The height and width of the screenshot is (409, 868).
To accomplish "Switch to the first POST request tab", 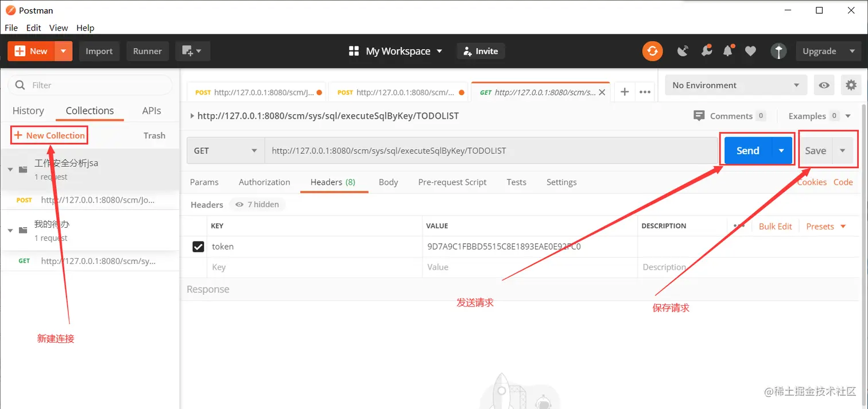I will pos(257,92).
